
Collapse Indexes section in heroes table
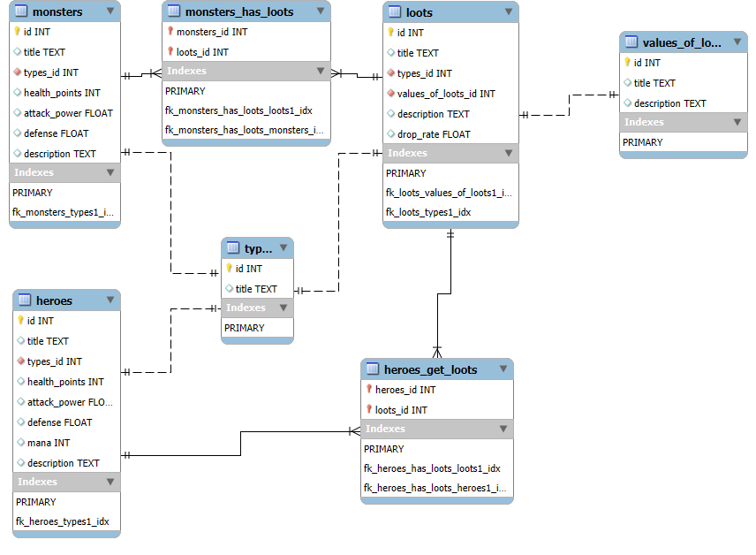(x=110, y=483)
